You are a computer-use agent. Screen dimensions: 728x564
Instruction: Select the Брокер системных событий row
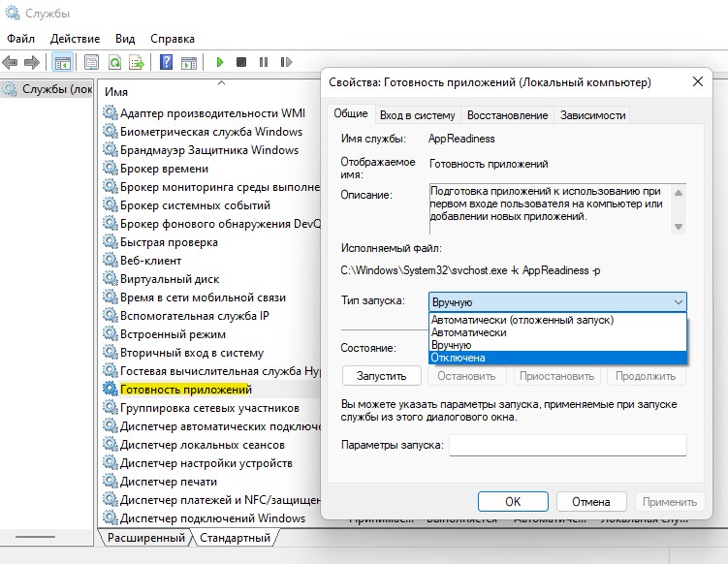coord(210,205)
